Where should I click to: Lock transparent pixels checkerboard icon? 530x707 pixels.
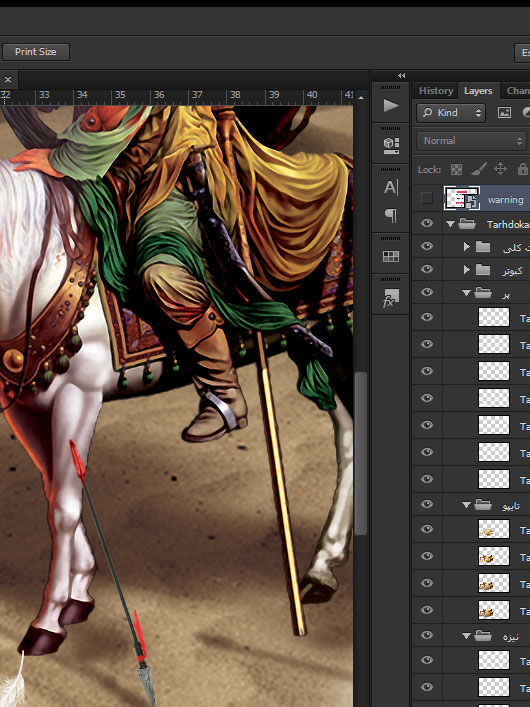tap(456, 170)
